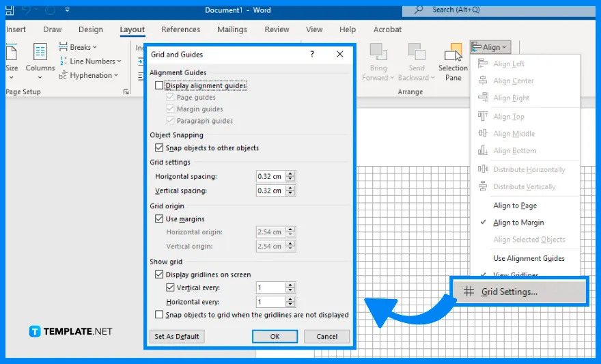The image size is (601, 364).
Task: Expand Hyphenation dropdown
Action: (x=115, y=76)
